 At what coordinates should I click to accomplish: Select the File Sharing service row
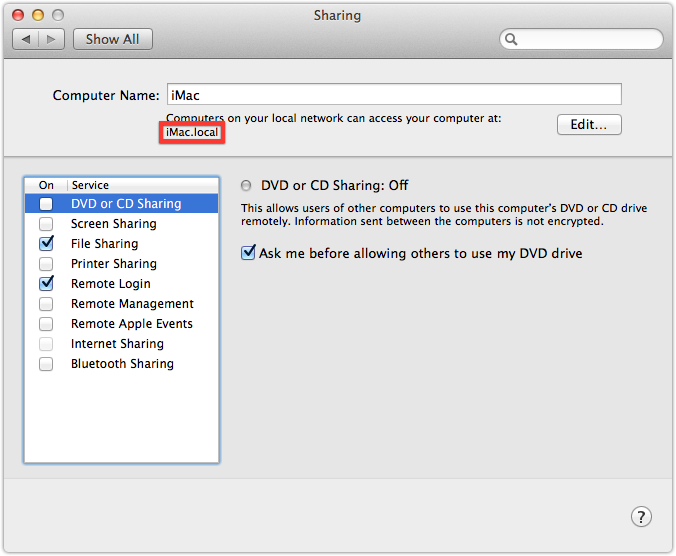point(122,244)
